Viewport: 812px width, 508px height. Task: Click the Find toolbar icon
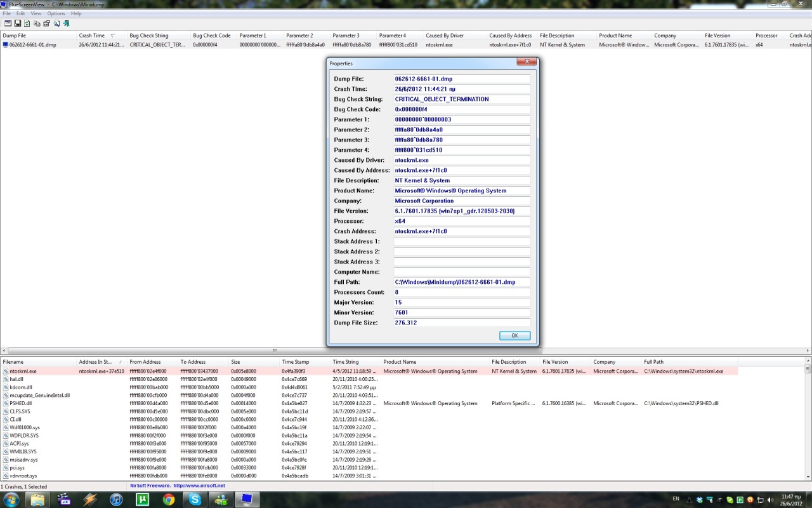[56, 23]
